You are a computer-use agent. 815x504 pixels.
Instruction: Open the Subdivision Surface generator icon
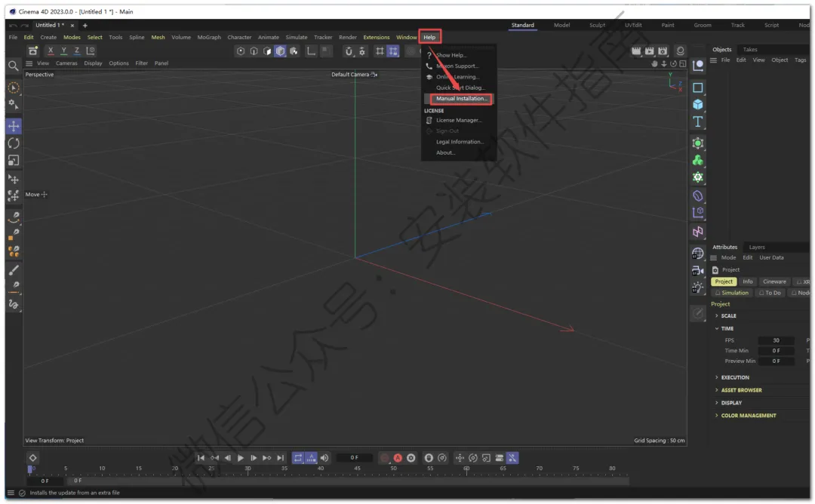click(697, 143)
